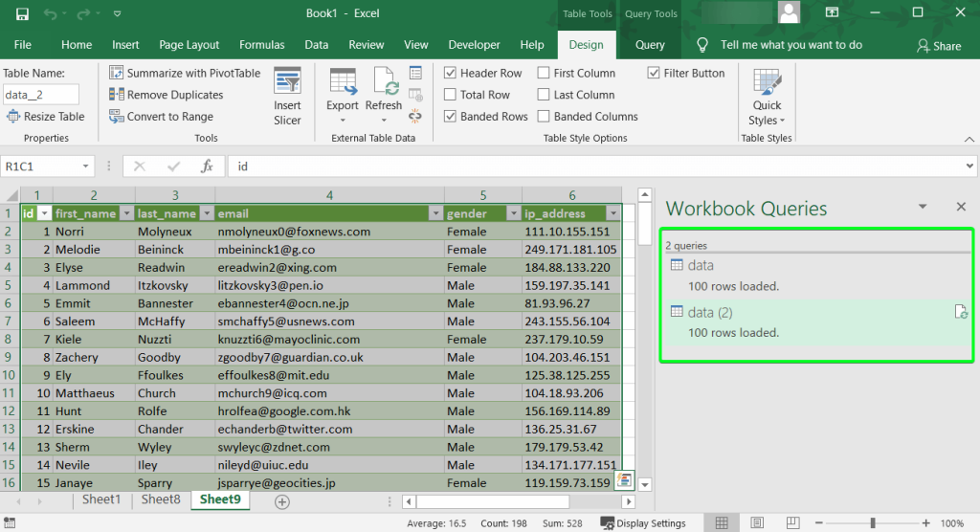Switch to Normal view icon
The image size is (980, 532).
pos(722,523)
